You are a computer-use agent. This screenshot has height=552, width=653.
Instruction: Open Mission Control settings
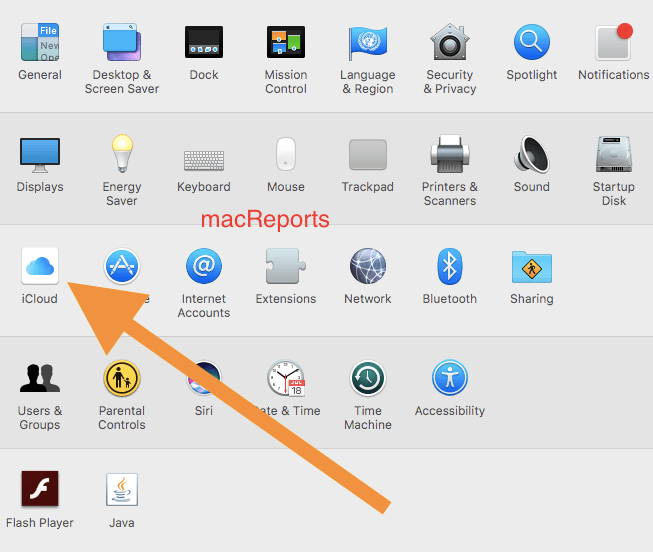pos(286,42)
